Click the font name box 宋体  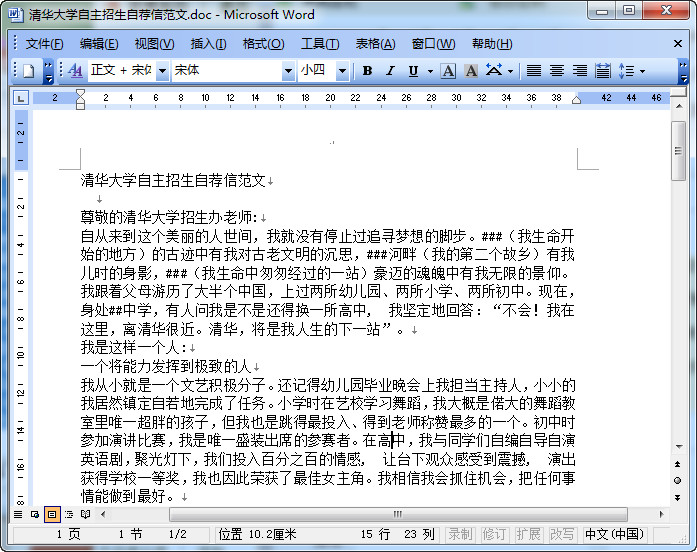[227, 71]
